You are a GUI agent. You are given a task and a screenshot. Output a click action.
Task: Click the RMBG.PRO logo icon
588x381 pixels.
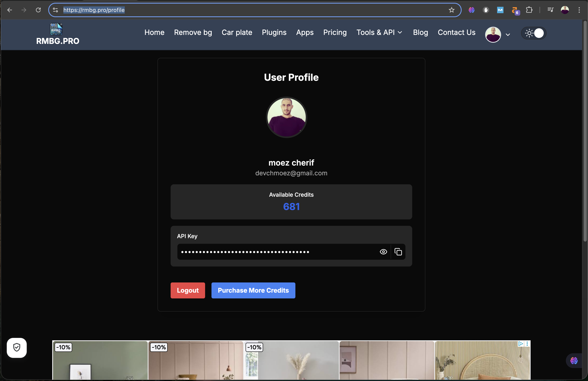coord(56,29)
